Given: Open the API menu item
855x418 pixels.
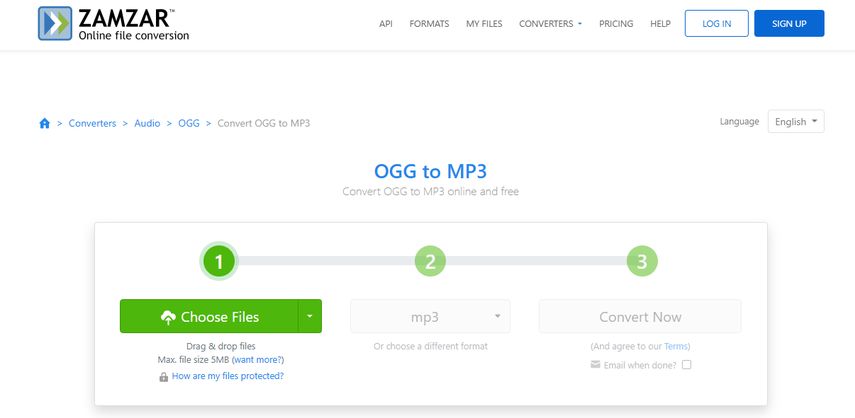Looking at the screenshot, I should coord(386,23).
